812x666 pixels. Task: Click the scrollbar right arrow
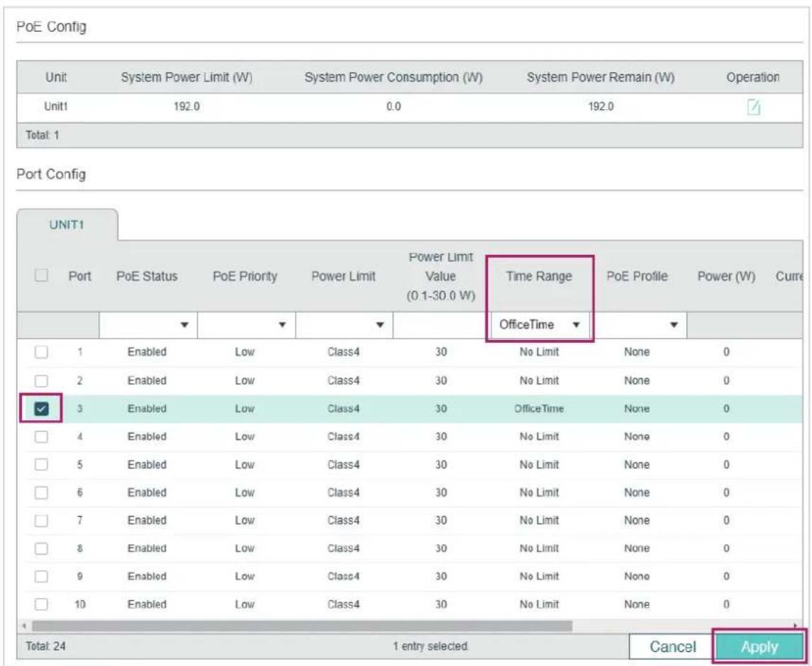point(797,626)
